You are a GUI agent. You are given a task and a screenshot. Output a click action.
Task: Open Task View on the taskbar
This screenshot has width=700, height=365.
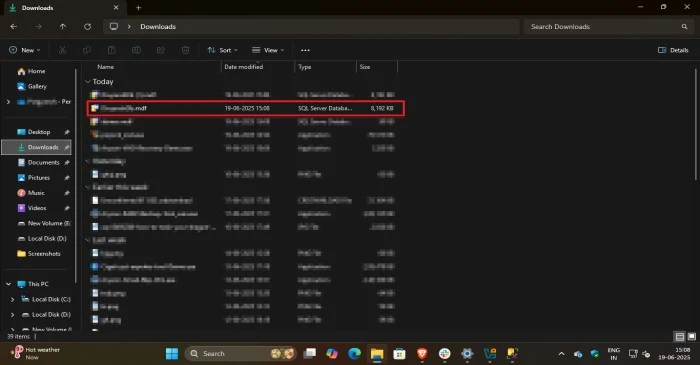(x=309, y=353)
